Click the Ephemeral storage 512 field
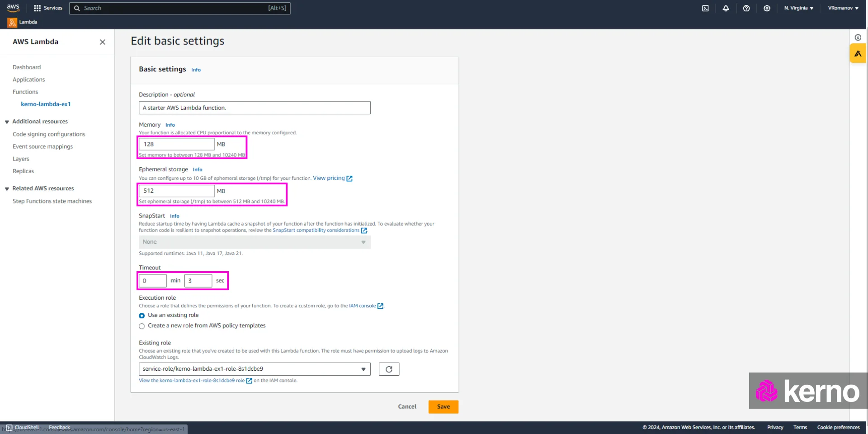Image resolution: width=868 pixels, height=434 pixels. pyautogui.click(x=177, y=191)
